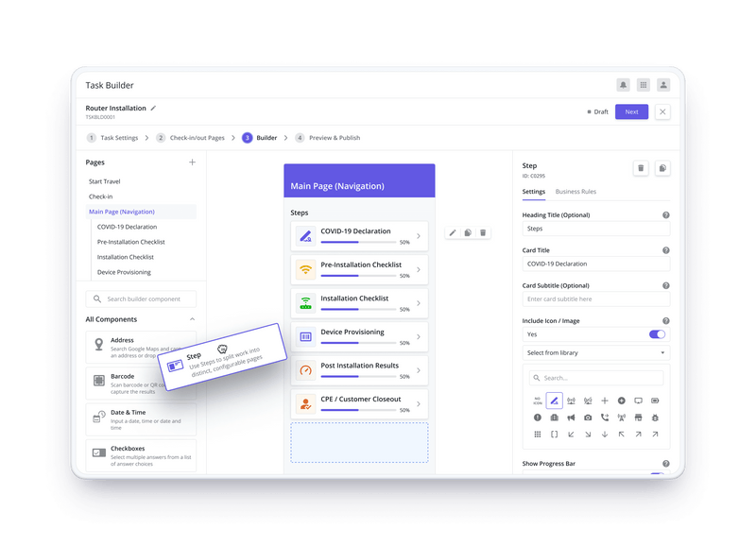Select the Date & Time component
Viewport: 756px width, 546px height.
pyautogui.click(x=141, y=419)
